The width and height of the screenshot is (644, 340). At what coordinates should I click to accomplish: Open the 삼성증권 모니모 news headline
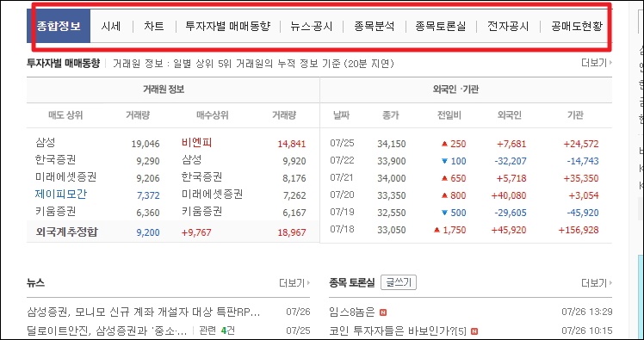[x=143, y=312]
